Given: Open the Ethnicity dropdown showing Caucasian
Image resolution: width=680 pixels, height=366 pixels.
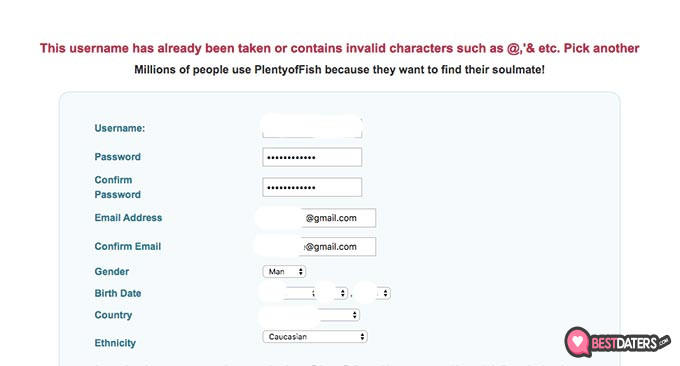Looking at the screenshot, I should [315, 337].
